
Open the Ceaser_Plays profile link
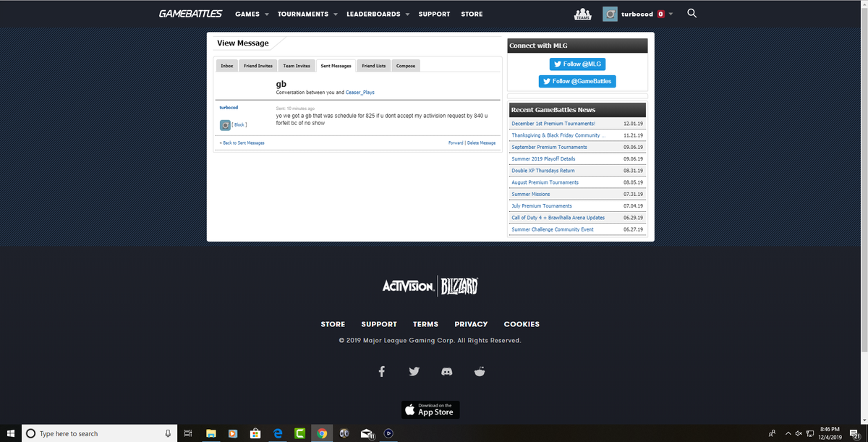[x=360, y=93]
